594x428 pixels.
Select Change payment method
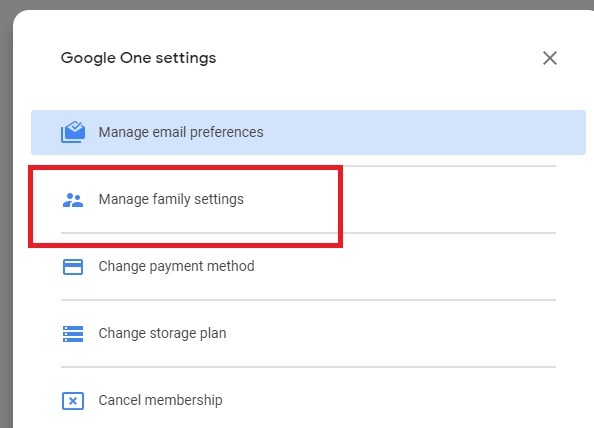click(x=308, y=266)
